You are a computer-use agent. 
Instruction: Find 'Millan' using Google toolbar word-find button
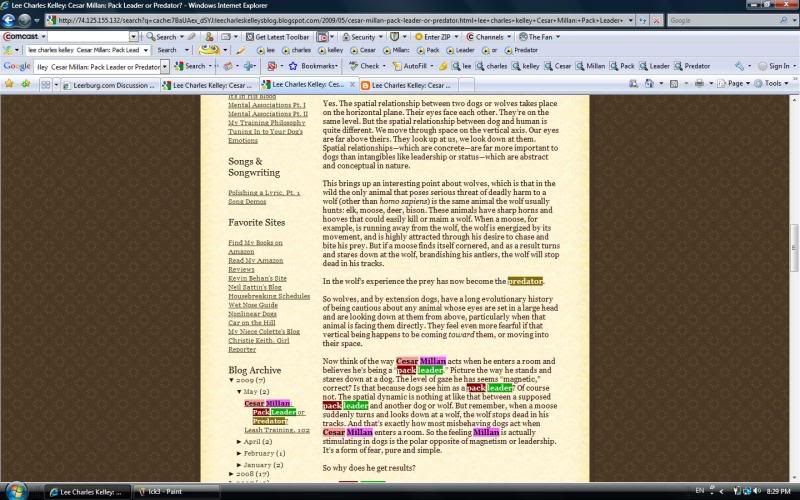[590, 66]
